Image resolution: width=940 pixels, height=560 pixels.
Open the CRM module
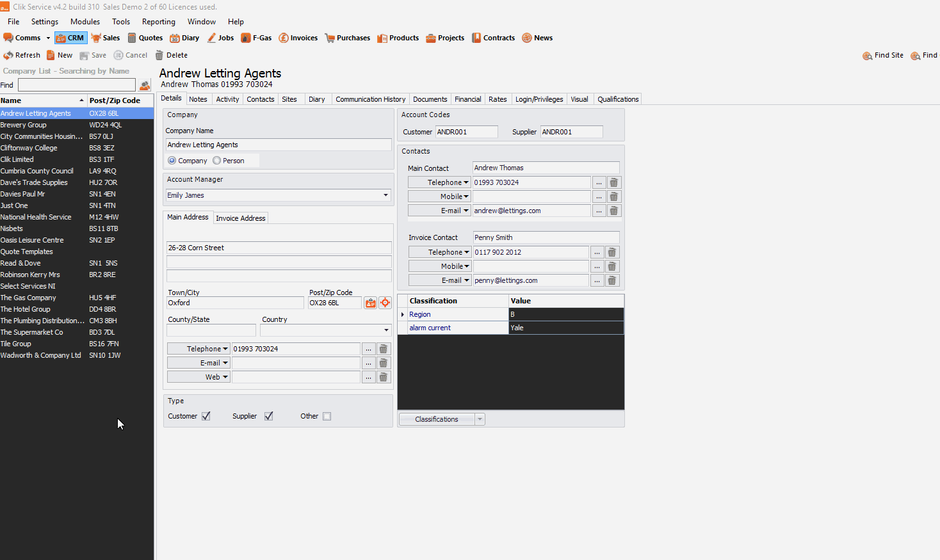tap(70, 38)
